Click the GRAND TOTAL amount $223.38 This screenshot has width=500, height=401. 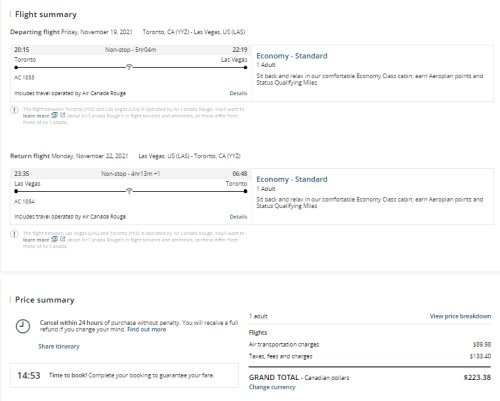coord(477,377)
